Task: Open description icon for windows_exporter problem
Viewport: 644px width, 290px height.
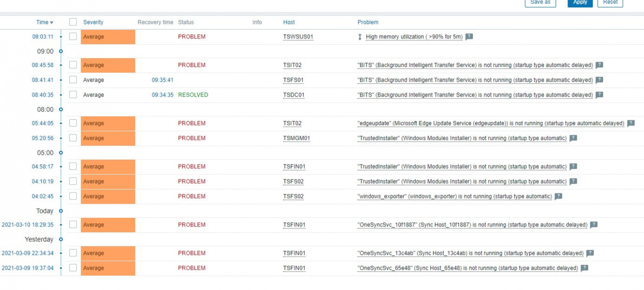Action: click(558, 196)
